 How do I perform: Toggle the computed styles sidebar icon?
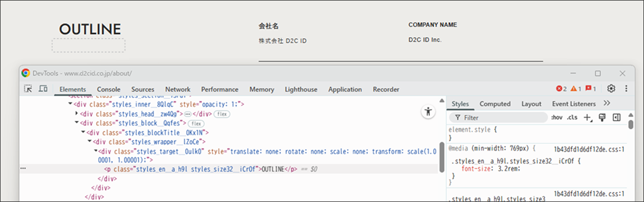pyautogui.click(x=616, y=118)
